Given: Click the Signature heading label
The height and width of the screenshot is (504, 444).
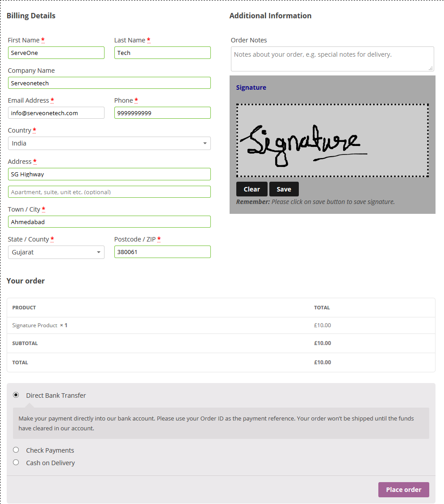Looking at the screenshot, I should tap(251, 87).
